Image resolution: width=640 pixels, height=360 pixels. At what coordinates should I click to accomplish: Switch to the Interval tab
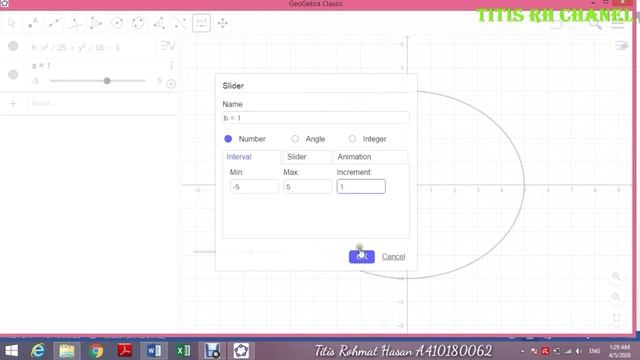(x=251, y=157)
